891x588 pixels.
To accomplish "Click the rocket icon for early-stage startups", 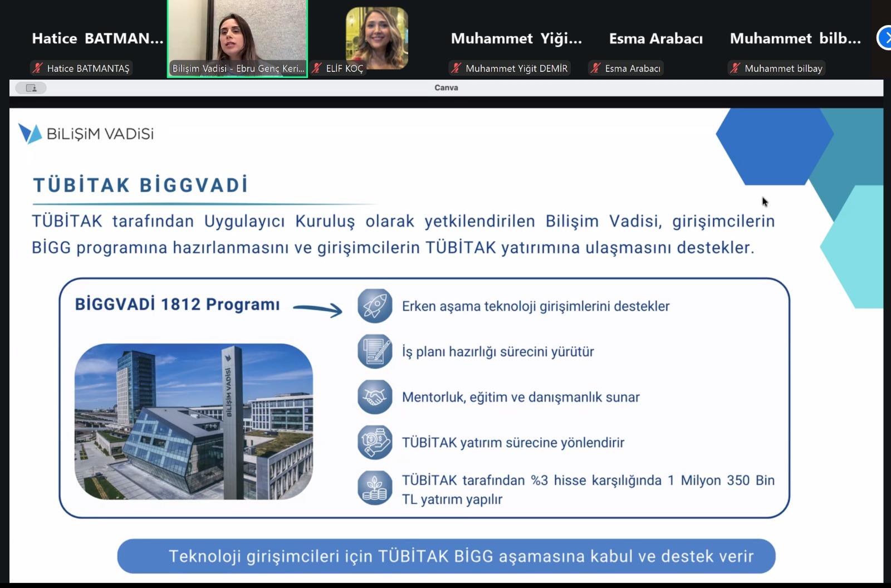I will (x=375, y=306).
